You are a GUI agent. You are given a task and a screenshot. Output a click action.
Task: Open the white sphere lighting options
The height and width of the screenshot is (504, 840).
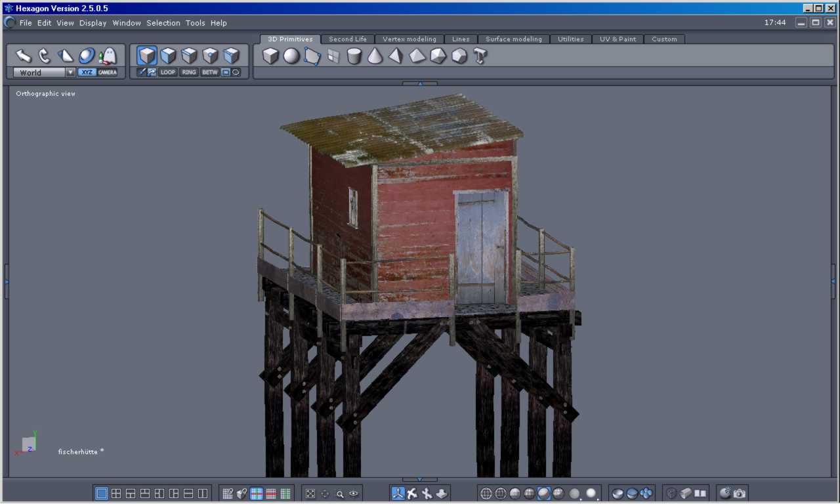coord(593,493)
